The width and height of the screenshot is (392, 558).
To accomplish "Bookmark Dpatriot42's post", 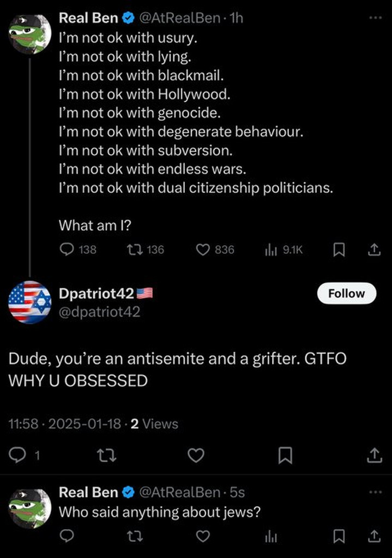I will click(x=285, y=456).
